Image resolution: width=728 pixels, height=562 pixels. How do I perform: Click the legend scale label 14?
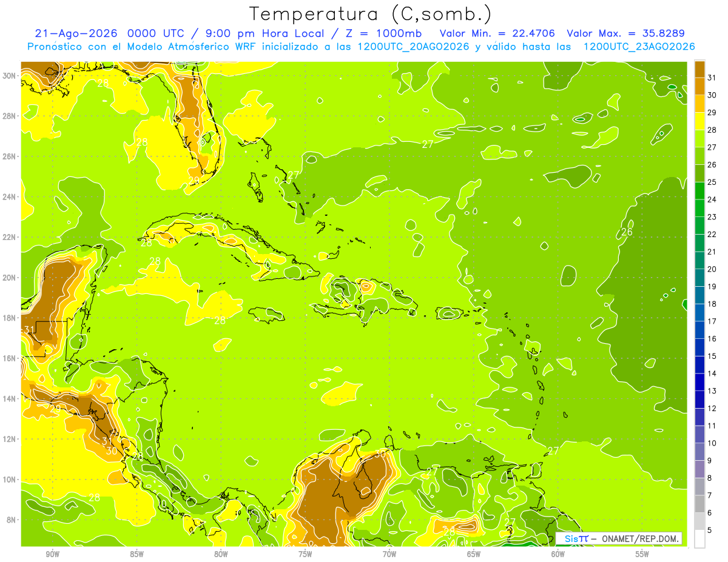[x=712, y=374]
